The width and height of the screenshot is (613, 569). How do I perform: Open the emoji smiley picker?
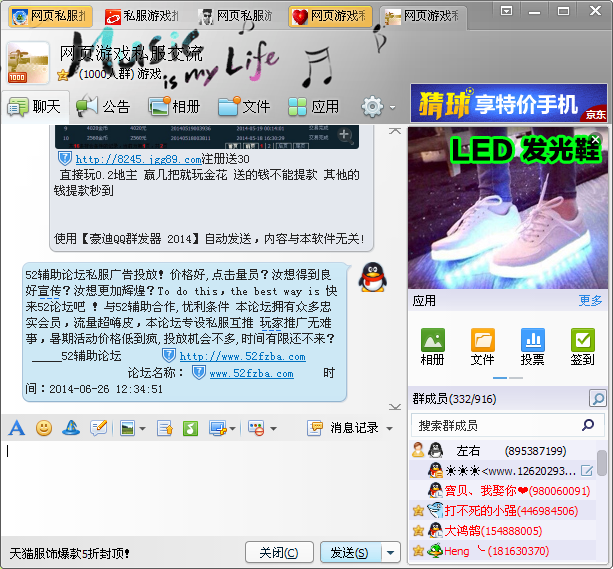44,428
